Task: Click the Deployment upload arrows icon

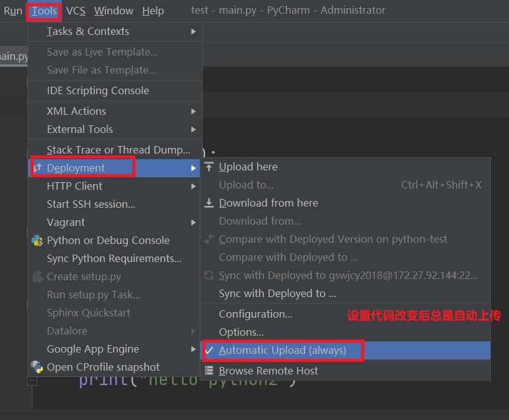Action: point(37,168)
